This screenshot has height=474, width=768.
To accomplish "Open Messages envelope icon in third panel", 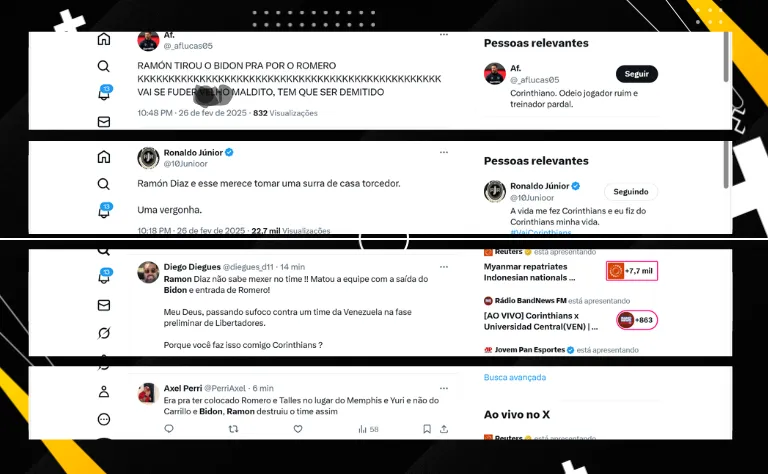I will pyautogui.click(x=104, y=306).
